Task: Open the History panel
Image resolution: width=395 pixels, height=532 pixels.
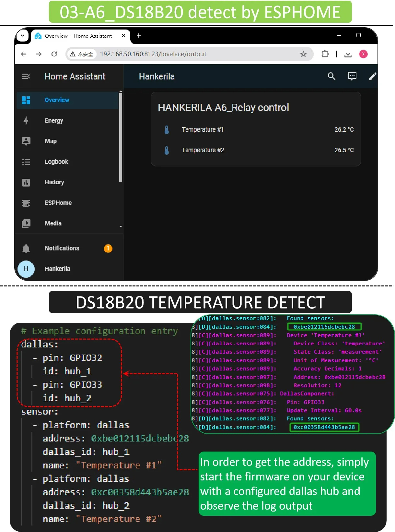Action: point(67,182)
